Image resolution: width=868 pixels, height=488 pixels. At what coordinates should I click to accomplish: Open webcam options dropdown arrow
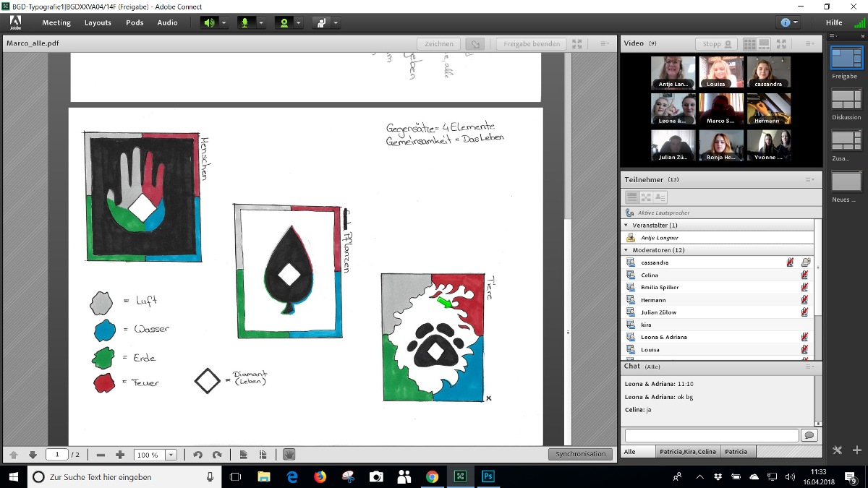(298, 22)
